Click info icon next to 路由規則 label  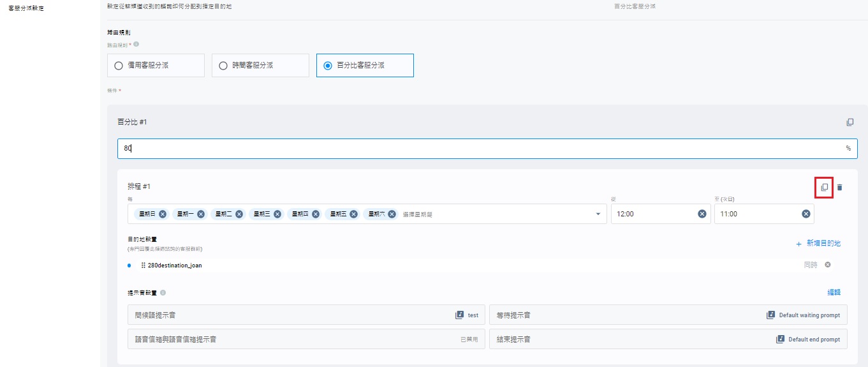(136, 45)
